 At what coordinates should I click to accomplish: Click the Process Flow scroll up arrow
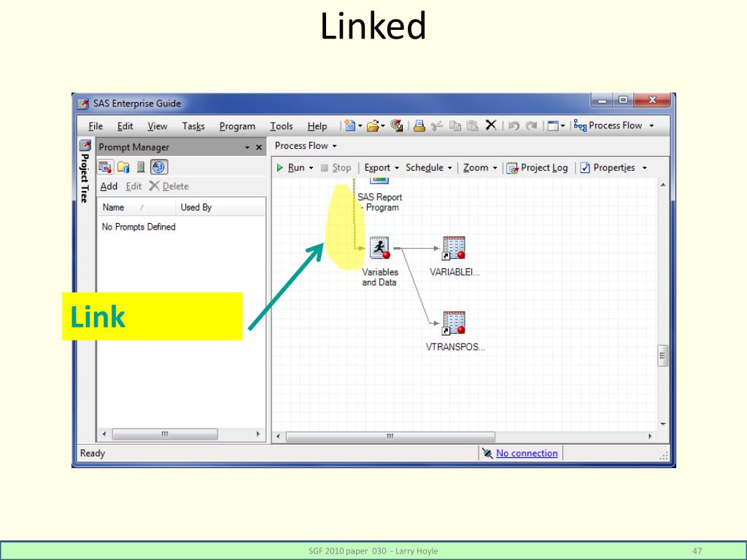pyautogui.click(x=662, y=184)
